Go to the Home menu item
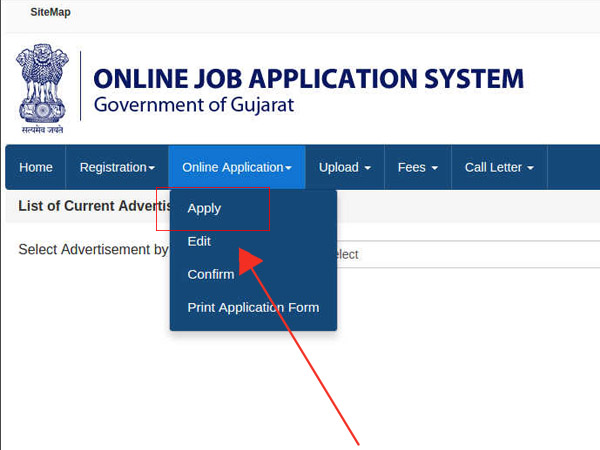This screenshot has height=450, width=600. click(36, 167)
